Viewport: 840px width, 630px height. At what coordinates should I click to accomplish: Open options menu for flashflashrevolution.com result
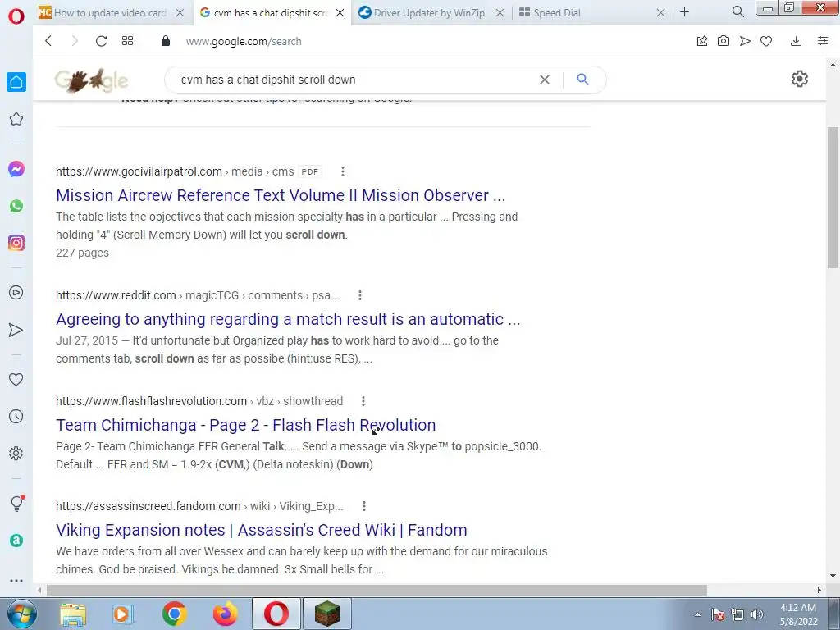click(x=363, y=401)
